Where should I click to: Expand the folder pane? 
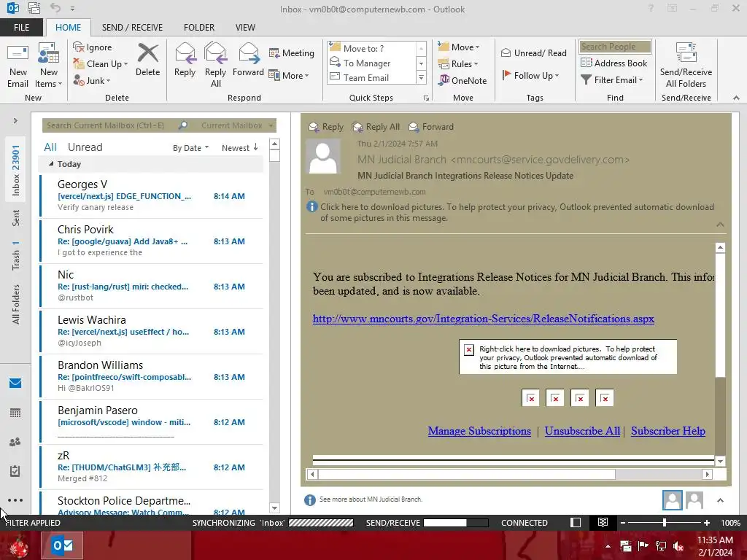15,121
